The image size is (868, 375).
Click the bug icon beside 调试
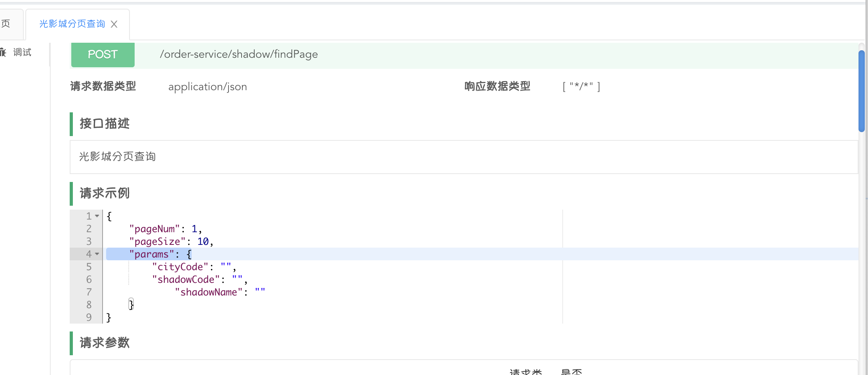coord(3,52)
